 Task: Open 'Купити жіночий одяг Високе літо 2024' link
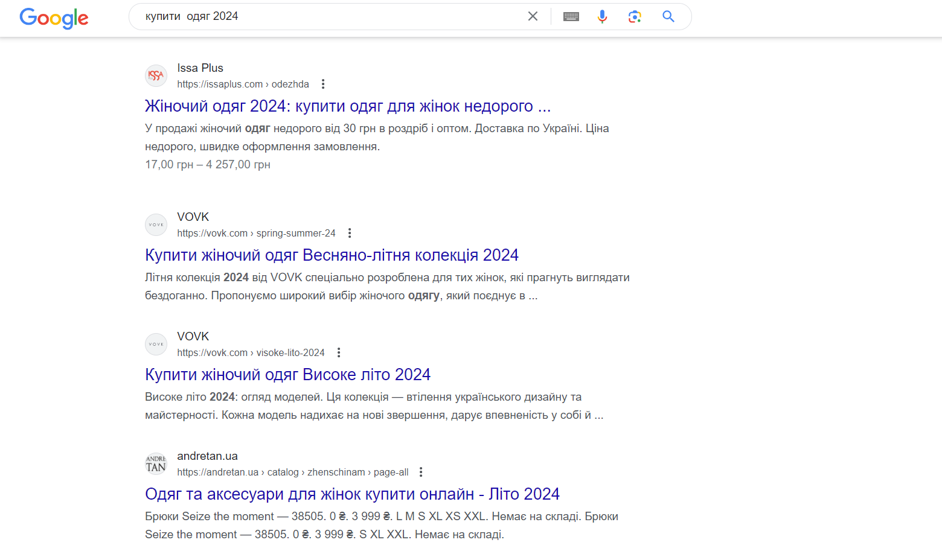pyautogui.click(x=287, y=375)
